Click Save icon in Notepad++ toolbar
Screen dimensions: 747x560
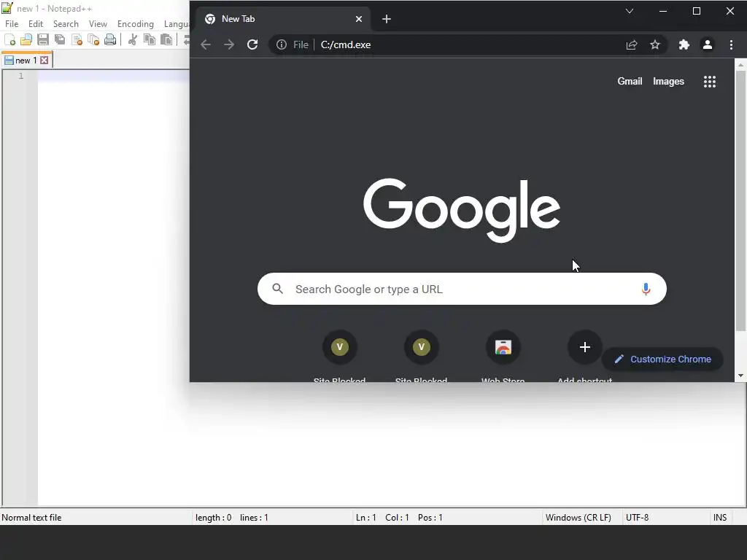pyautogui.click(x=43, y=40)
